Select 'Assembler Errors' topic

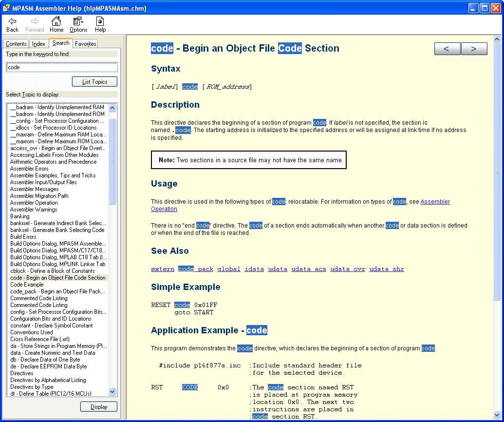click(x=29, y=169)
